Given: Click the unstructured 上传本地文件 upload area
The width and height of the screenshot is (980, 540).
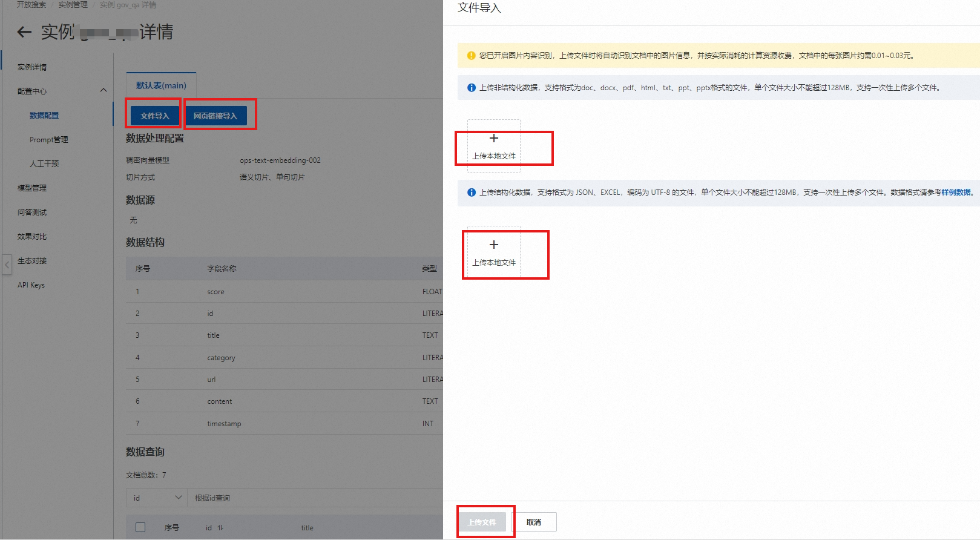Looking at the screenshot, I should 494,146.
